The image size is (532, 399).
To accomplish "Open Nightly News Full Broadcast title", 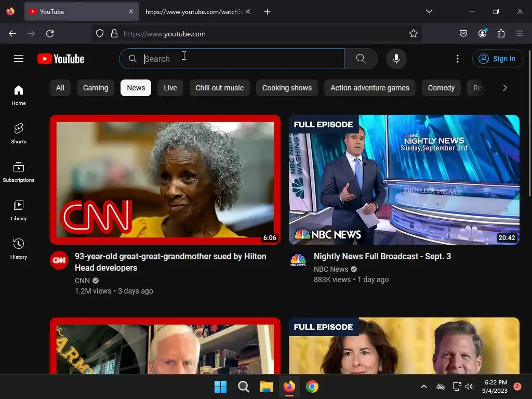I will pos(382,256).
